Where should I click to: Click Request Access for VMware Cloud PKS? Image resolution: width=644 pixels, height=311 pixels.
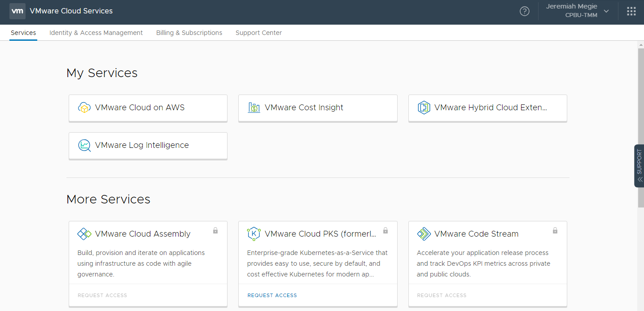tap(272, 295)
